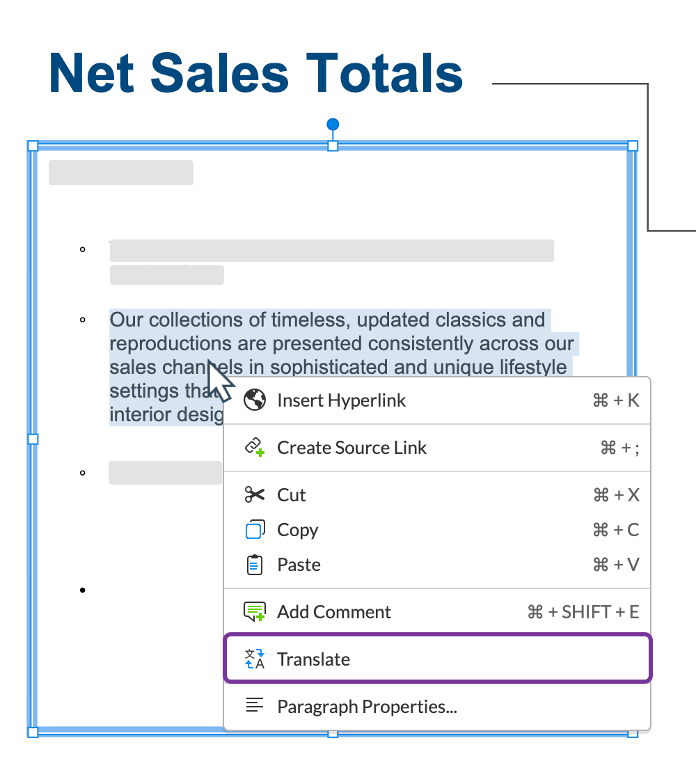This screenshot has width=696, height=784.
Task: Click the scissors Cut icon
Action: (255, 495)
